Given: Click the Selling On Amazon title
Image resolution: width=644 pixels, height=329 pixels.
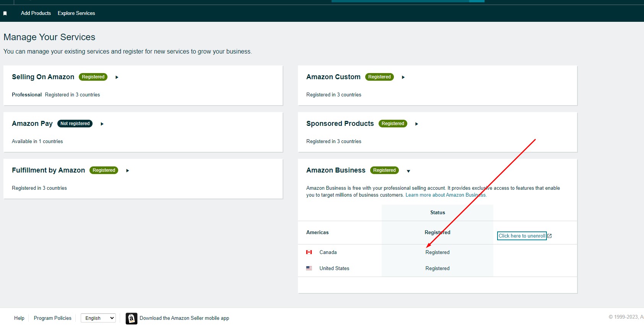Looking at the screenshot, I should click(x=43, y=77).
